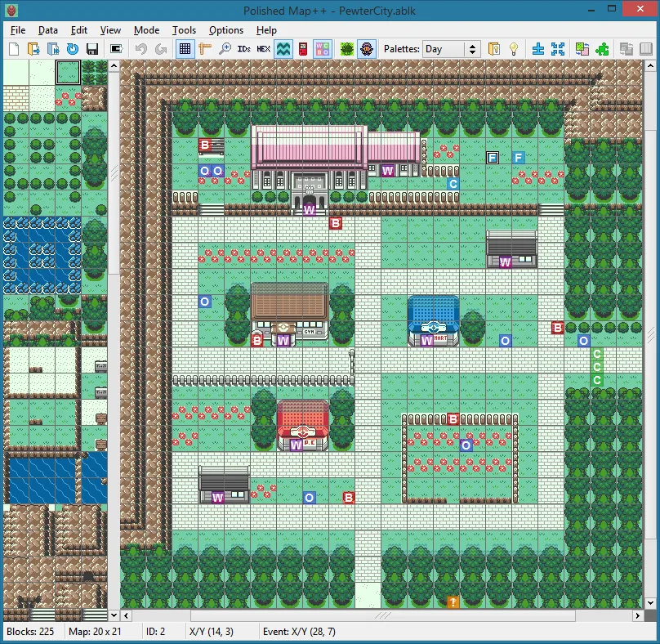Select the highlighted grass block in the block palette
Screen dimensions: 660x644
point(68,73)
